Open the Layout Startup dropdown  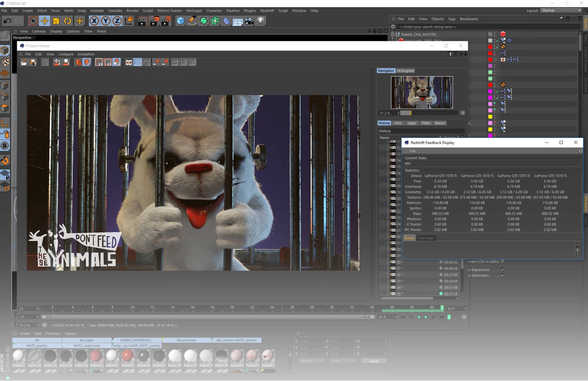pos(561,10)
